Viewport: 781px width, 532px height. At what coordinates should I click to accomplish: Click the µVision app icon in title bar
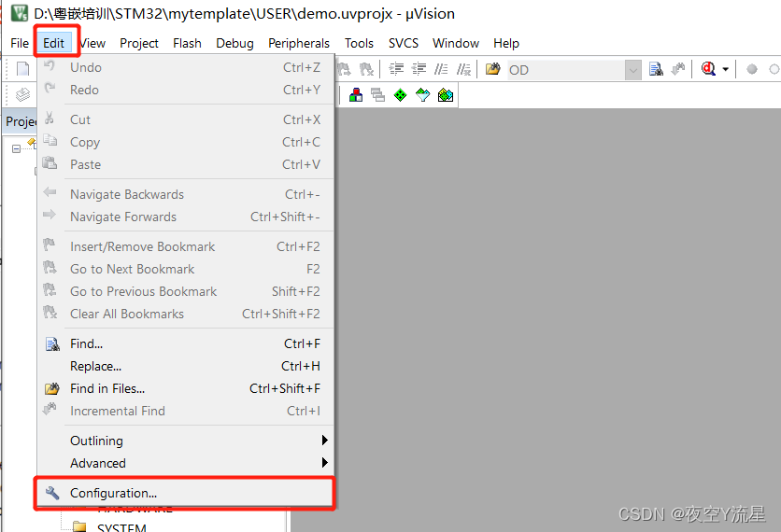(20, 13)
